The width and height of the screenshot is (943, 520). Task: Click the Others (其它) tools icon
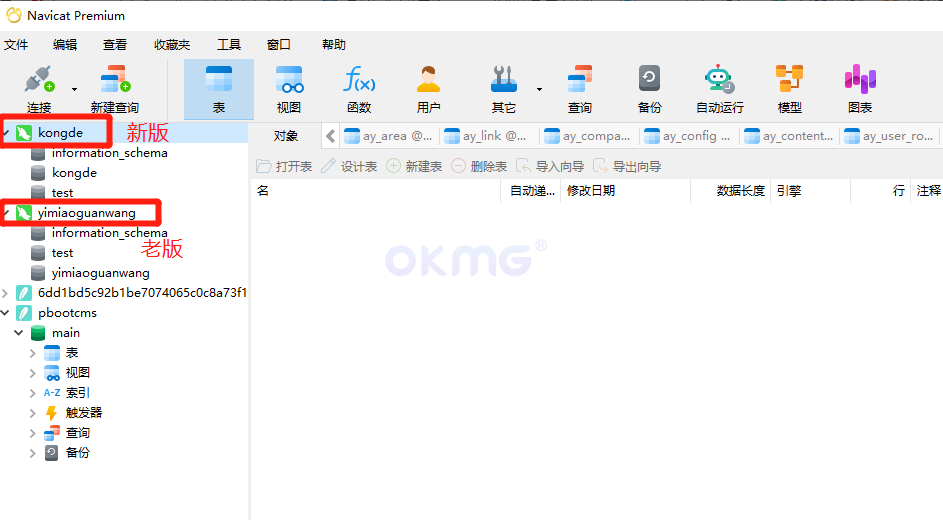[504, 79]
